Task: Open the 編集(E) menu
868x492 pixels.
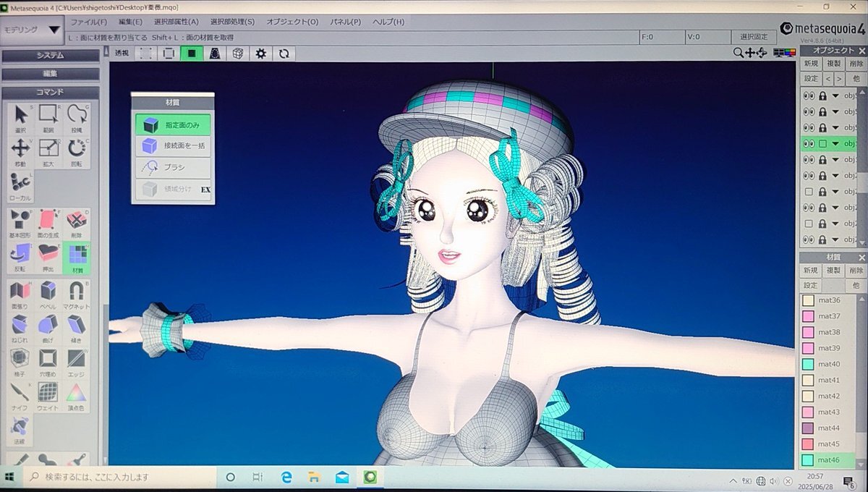Action: point(130,22)
